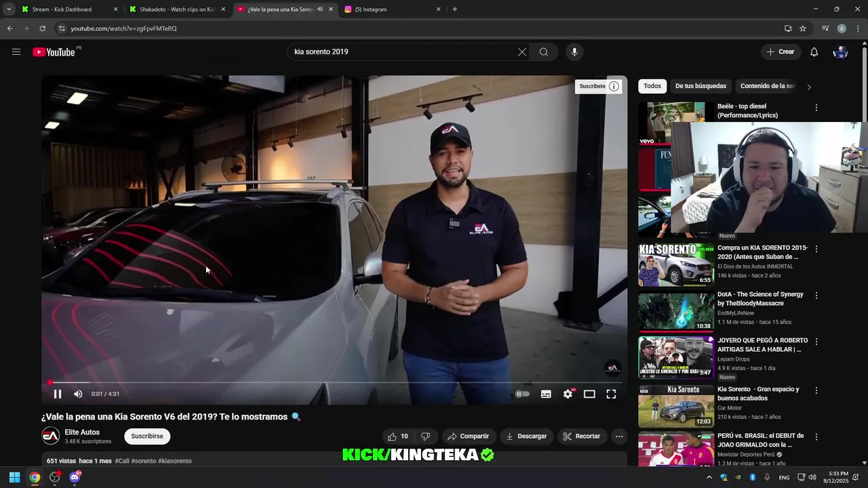Open the Compra un KIA SORENTO thumbnail

coord(676,265)
